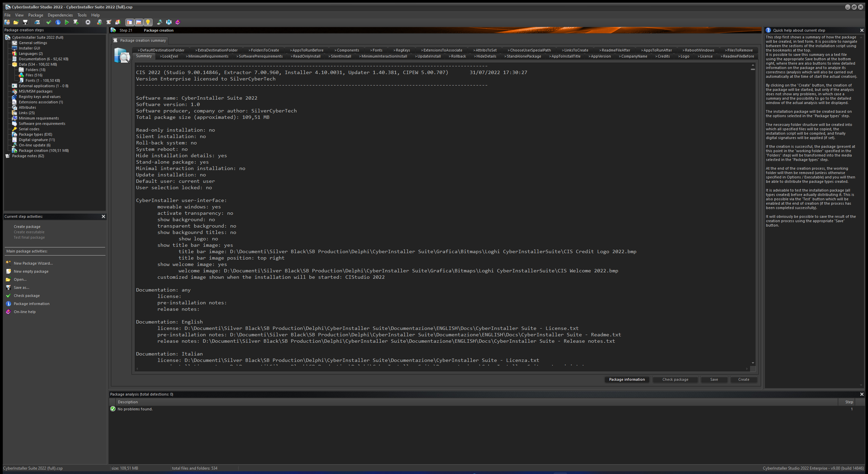Click the scroll-with-pen toolbar icon
The width and height of the screenshot is (868, 474).
[108, 22]
